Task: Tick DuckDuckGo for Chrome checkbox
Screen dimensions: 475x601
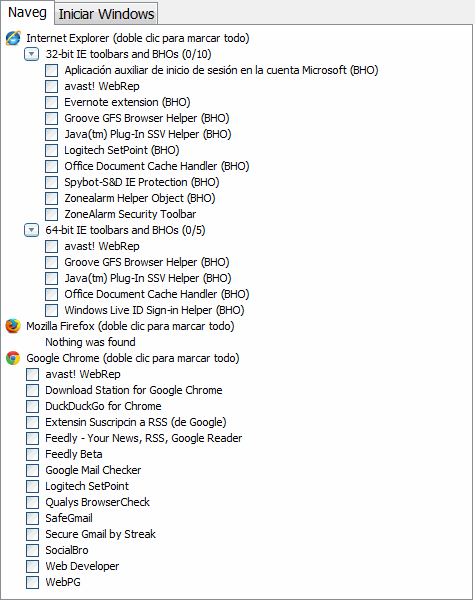Action: coord(33,406)
